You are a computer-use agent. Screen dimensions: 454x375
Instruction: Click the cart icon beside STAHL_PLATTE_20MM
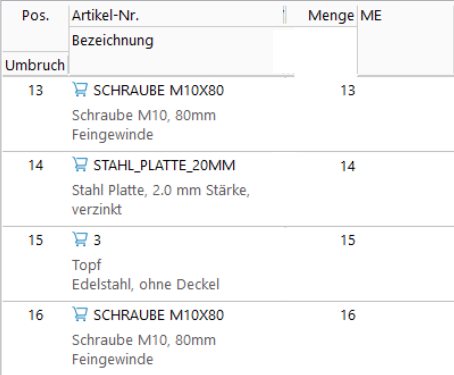(80, 165)
